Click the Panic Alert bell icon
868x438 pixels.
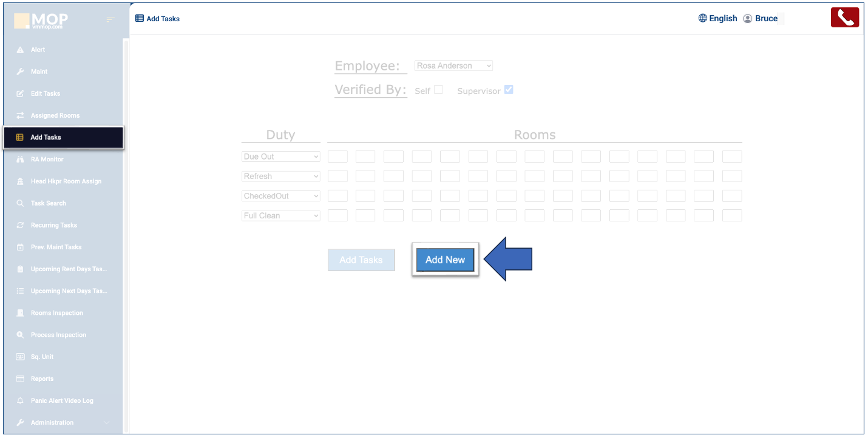point(20,401)
